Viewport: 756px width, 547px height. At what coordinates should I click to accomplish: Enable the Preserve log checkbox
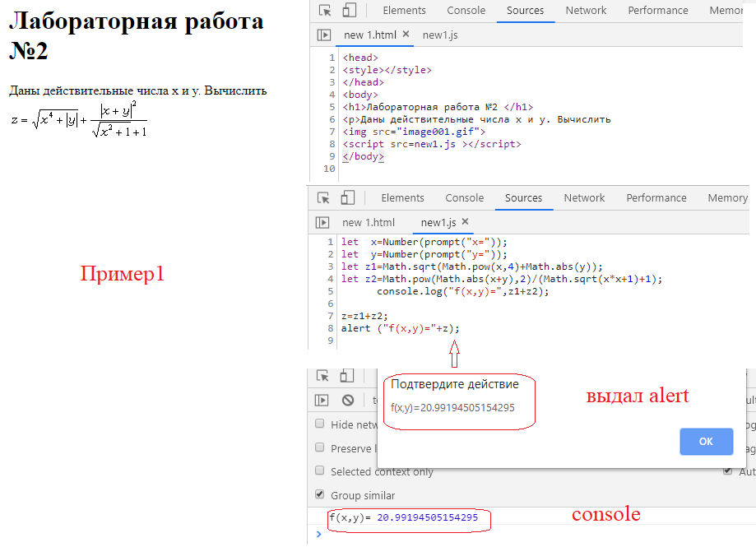click(319, 448)
